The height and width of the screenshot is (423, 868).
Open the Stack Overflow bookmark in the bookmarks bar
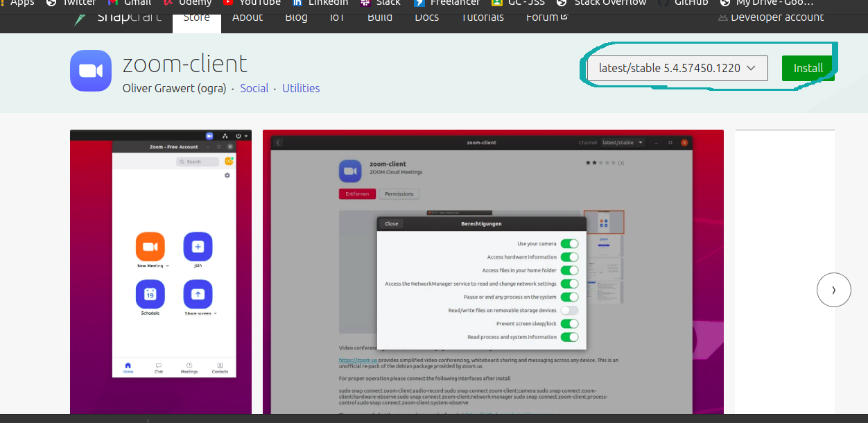601,3
